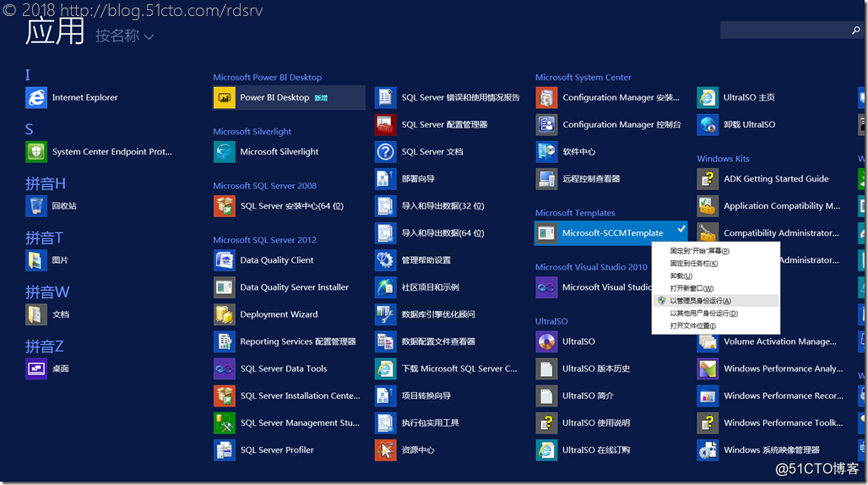
Task: Click in the apps search box
Action: pyautogui.click(x=784, y=30)
